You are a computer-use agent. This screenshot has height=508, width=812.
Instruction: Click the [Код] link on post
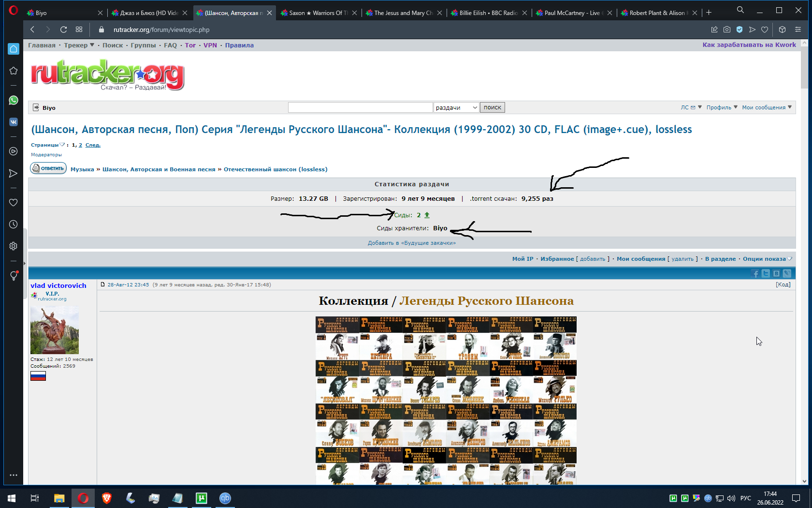point(783,284)
